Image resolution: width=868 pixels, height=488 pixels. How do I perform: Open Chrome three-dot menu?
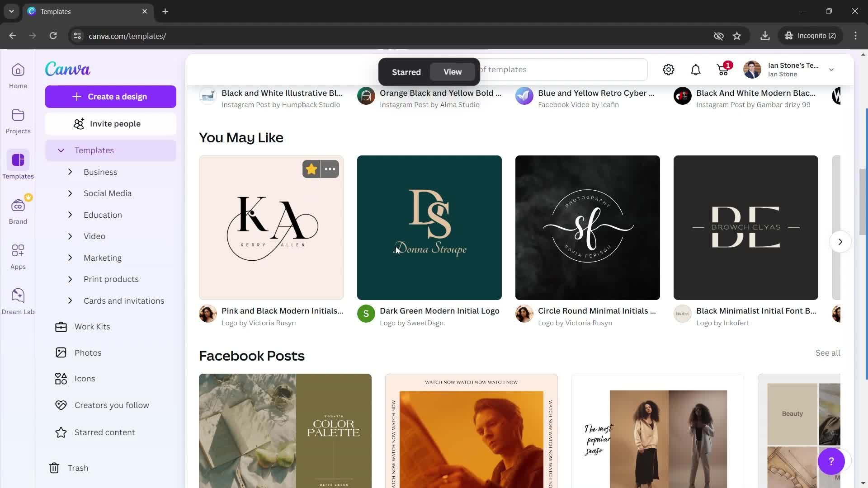click(x=855, y=36)
